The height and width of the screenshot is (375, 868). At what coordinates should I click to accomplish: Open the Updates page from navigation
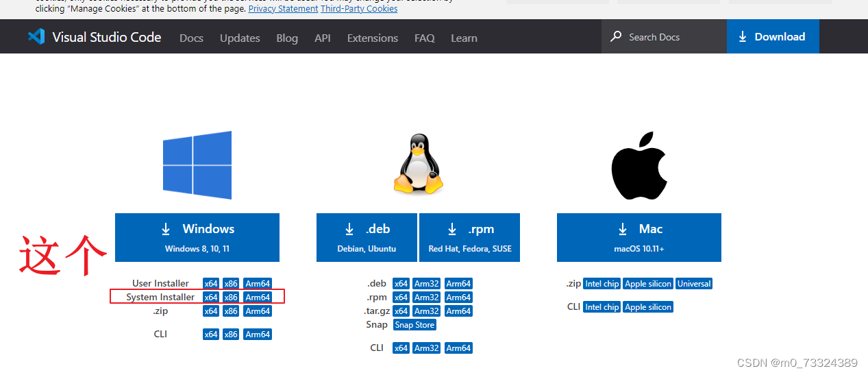click(240, 38)
